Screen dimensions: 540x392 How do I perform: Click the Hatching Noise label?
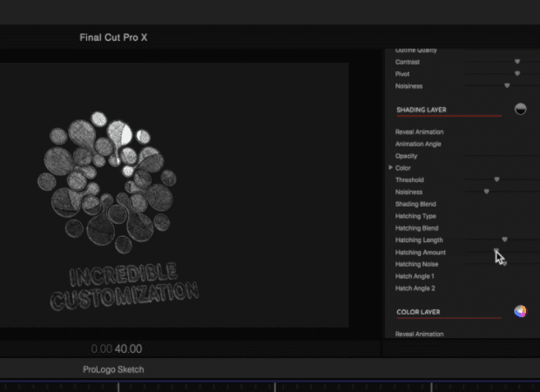(x=416, y=264)
